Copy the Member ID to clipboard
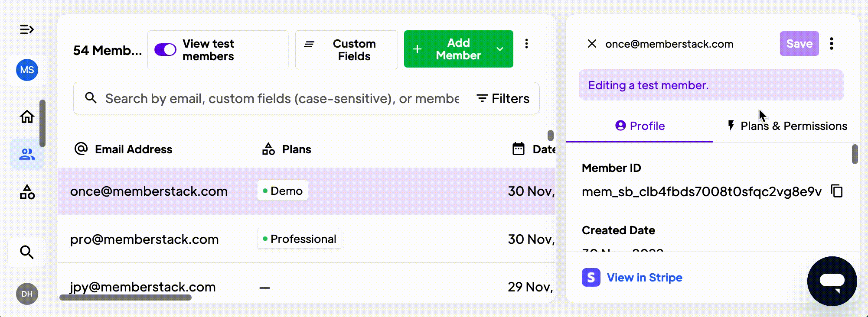868x317 pixels. click(836, 191)
